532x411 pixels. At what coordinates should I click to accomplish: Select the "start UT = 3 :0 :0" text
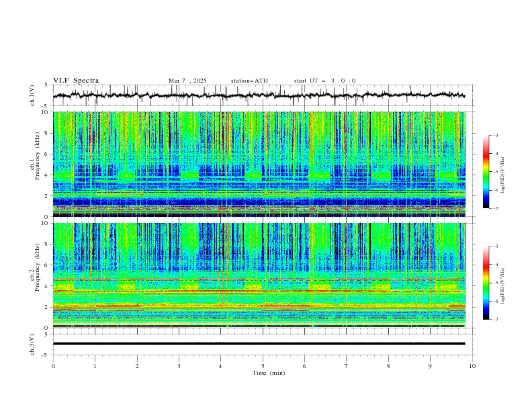point(324,81)
